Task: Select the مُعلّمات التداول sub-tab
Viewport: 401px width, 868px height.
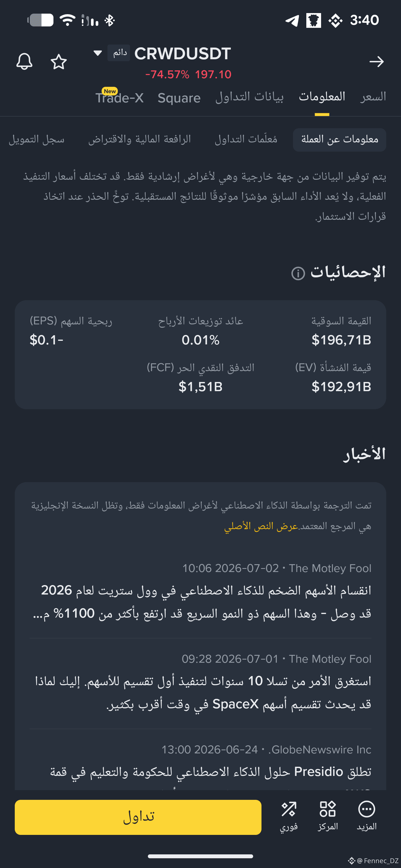Action: pos(246,139)
